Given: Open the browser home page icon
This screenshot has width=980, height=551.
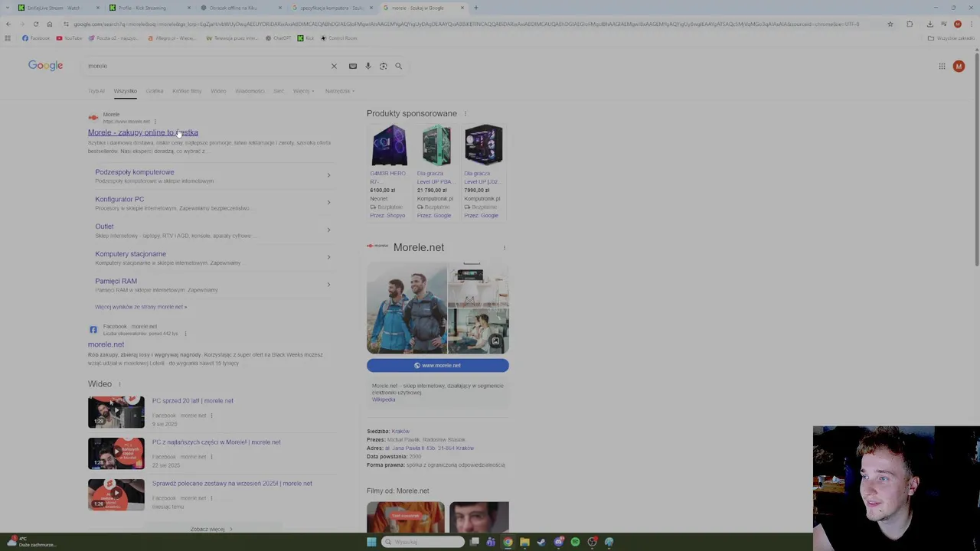Looking at the screenshot, I should [x=49, y=24].
